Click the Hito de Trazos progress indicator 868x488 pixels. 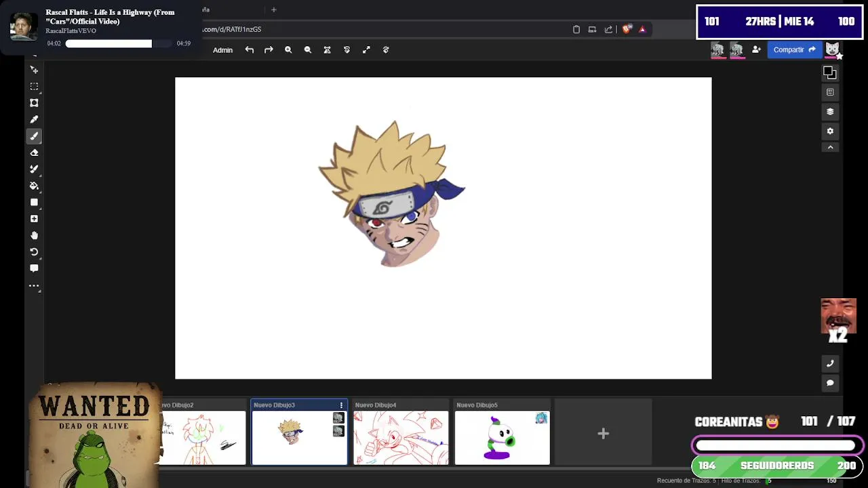(746, 481)
